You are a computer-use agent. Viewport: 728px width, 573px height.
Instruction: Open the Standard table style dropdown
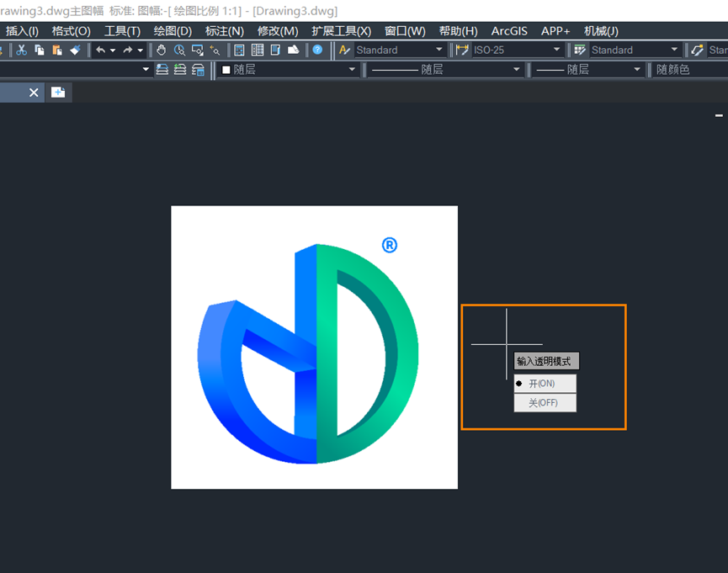tap(674, 50)
